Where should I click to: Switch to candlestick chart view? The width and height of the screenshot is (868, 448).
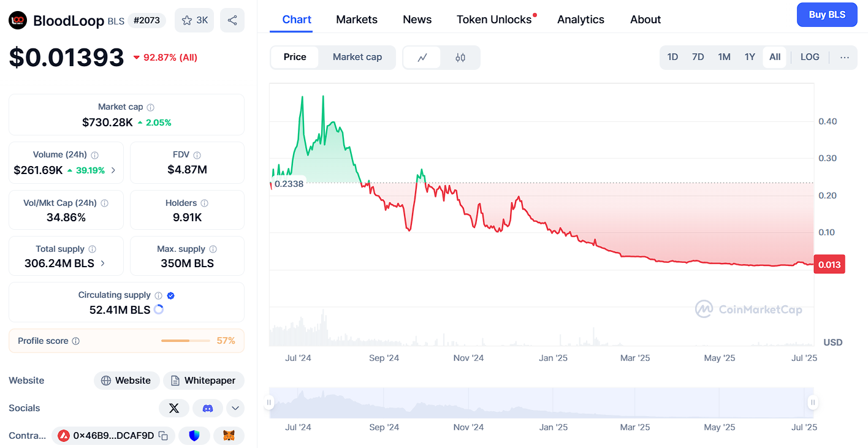coord(460,57)
